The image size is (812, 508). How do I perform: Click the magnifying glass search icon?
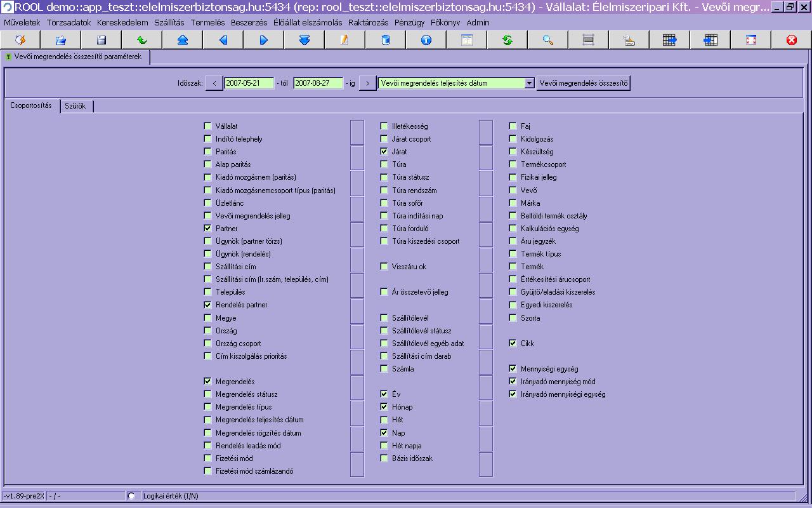(x=548, y=40)
